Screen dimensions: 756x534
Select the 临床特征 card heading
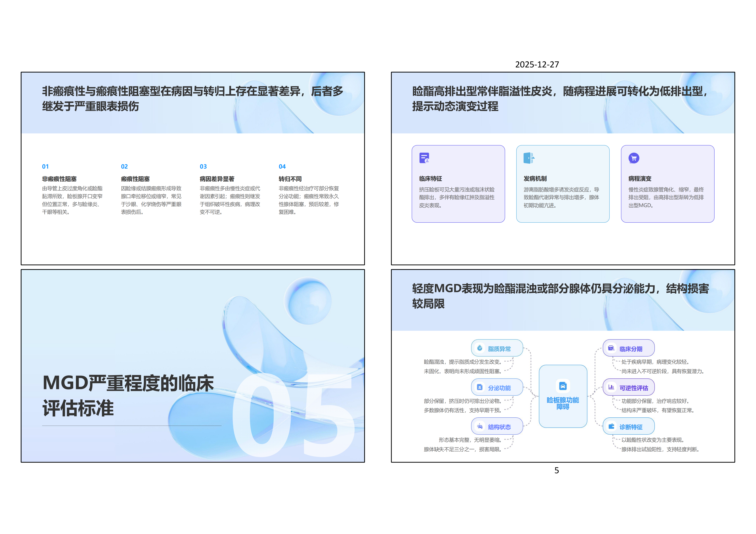(430, 179)
